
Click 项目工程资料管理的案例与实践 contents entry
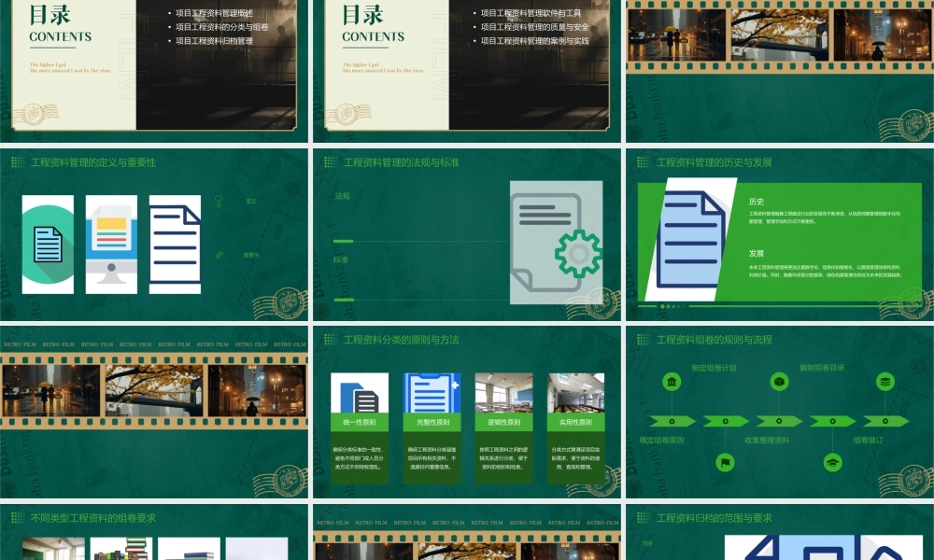click(x=535, y=41)
